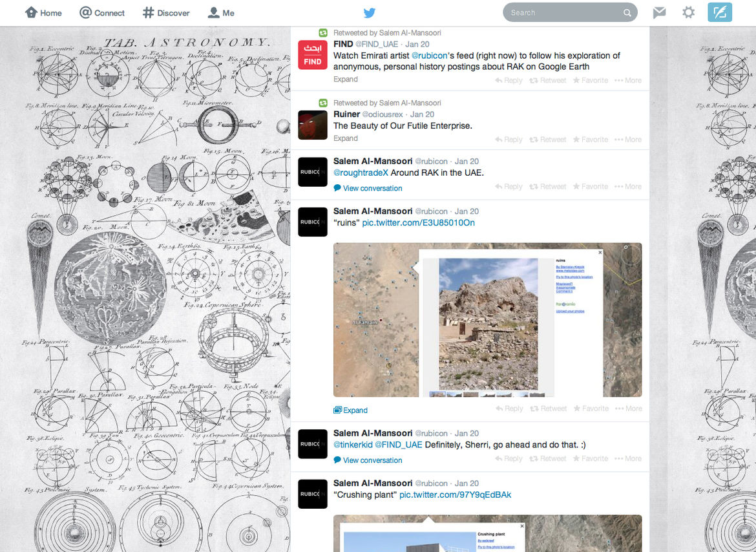Open Ruiner avatar thumbnail
This screenshot has height=552, width=756.
pos(313,125)
